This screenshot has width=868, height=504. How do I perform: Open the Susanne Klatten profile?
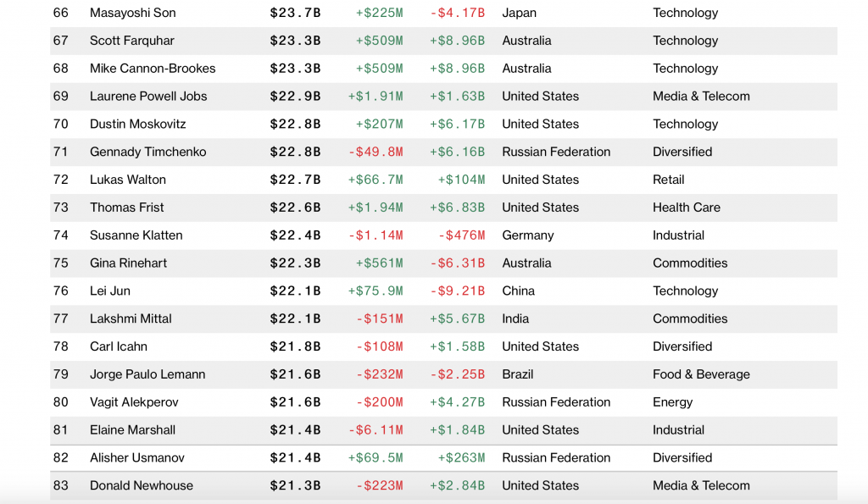tap(136, 235)
